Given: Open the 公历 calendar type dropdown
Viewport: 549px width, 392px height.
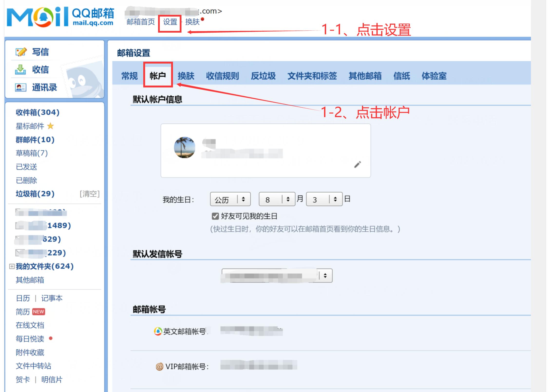Looking at the screenshot, I should point(230,199).
